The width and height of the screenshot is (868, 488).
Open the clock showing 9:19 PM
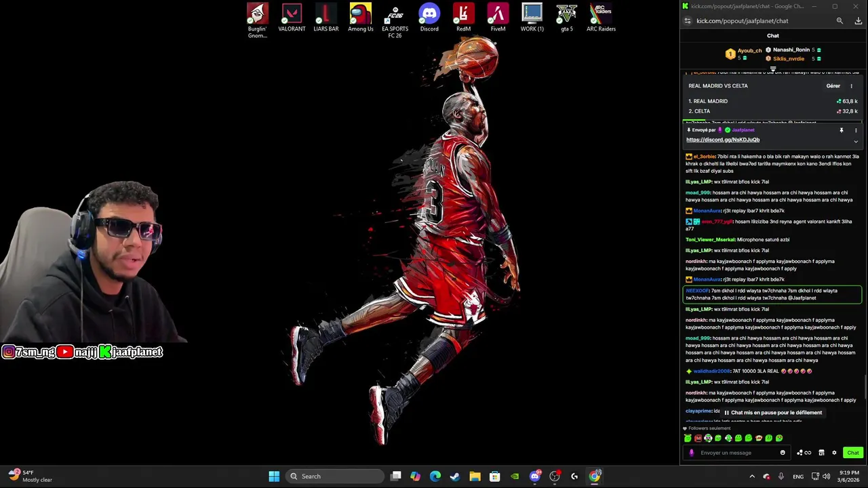click(x=849, y=476)
